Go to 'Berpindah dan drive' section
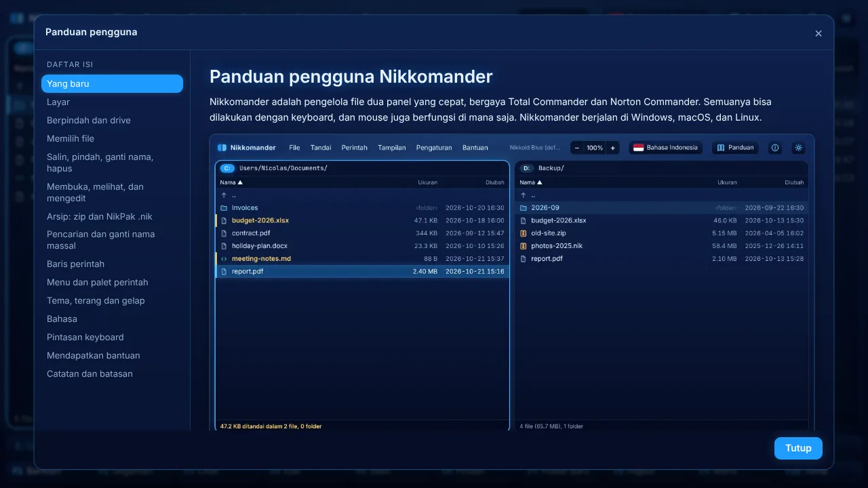The height and width of the screenshot is (488, 868). coord(112,120)
